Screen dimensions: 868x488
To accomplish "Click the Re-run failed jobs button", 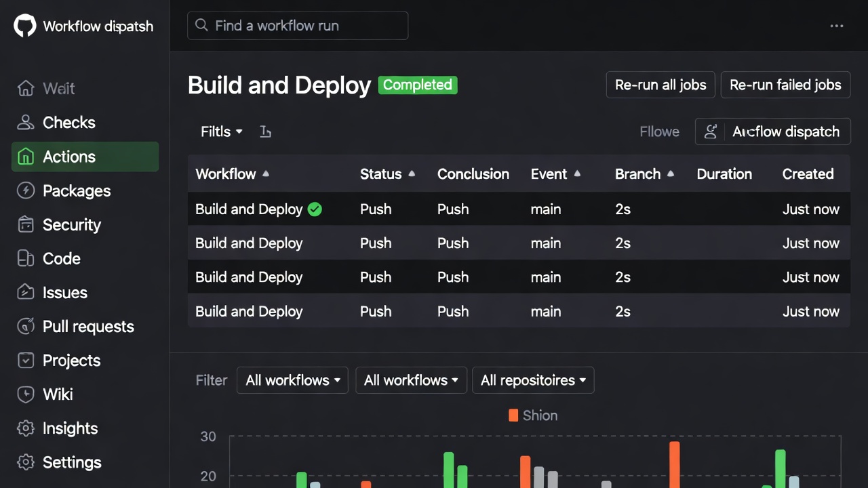I will [785, 85].
